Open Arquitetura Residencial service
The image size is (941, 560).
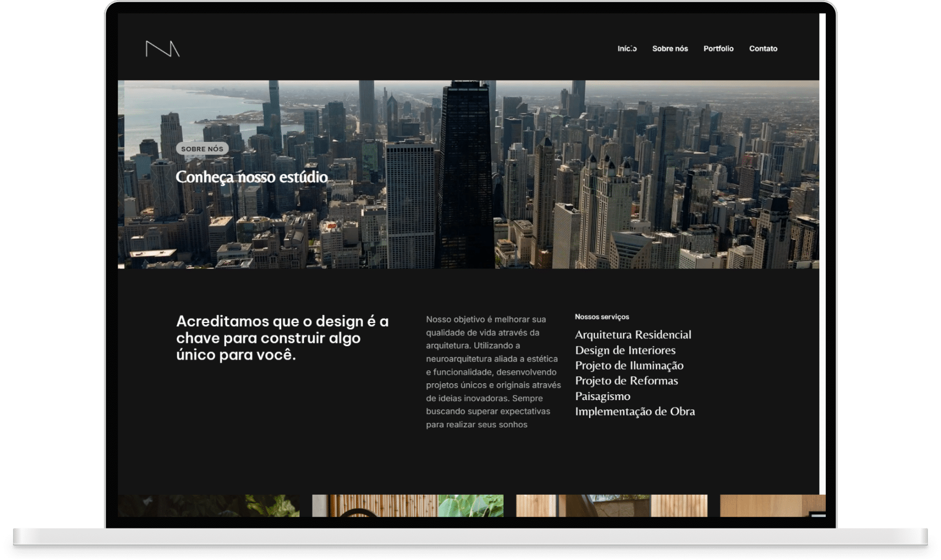pyautogui.click(x=633, y=335)
